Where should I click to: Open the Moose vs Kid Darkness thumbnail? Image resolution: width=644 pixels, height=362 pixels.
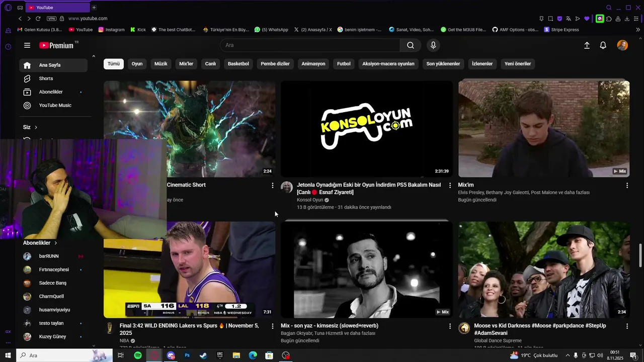coord(544,269)
